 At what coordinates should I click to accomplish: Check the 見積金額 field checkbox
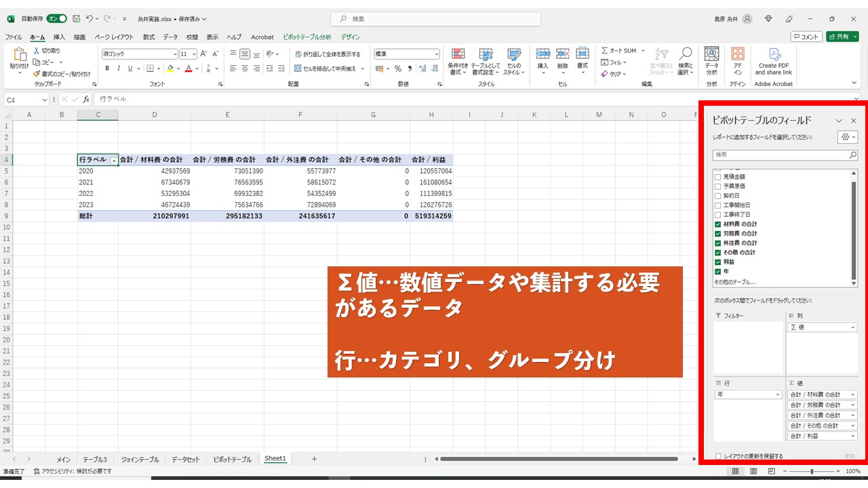(718, 177)
